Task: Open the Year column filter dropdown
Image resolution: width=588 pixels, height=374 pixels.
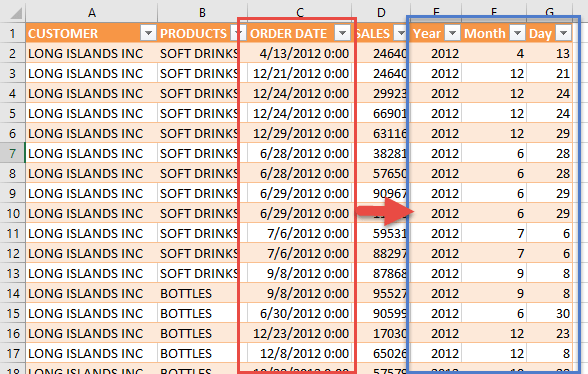Action: pyautogui.click(x=452, y=33)
